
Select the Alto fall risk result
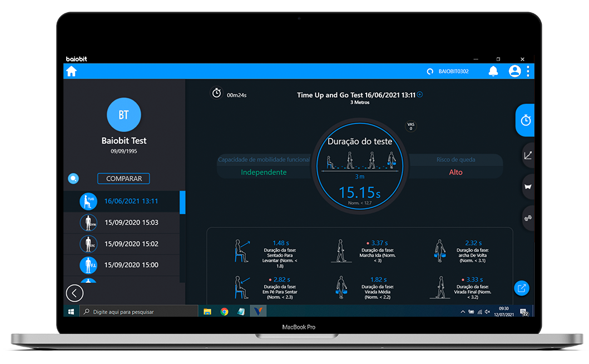456,172
